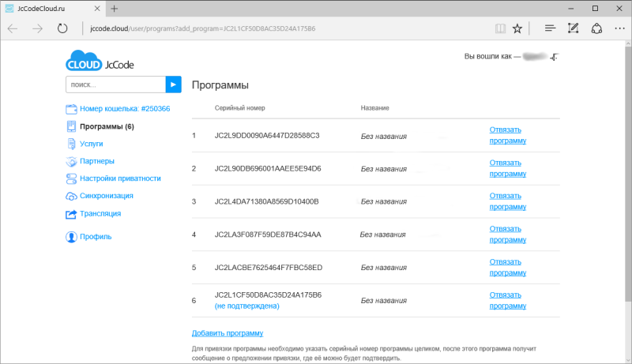The width and height of the screenshot is (632, 364).
Task: Click the Синхронизация cloud icon
Action: click(71, 196)
